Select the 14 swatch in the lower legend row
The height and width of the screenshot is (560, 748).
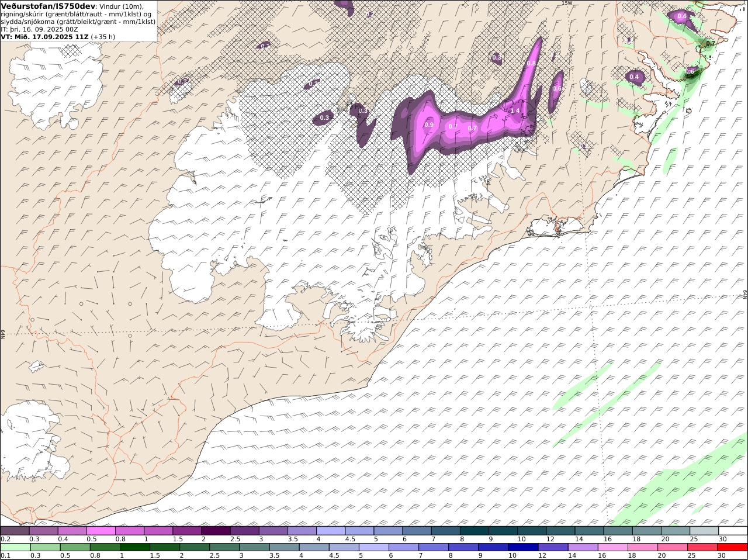pyautogui.click(x=583, y=548)
